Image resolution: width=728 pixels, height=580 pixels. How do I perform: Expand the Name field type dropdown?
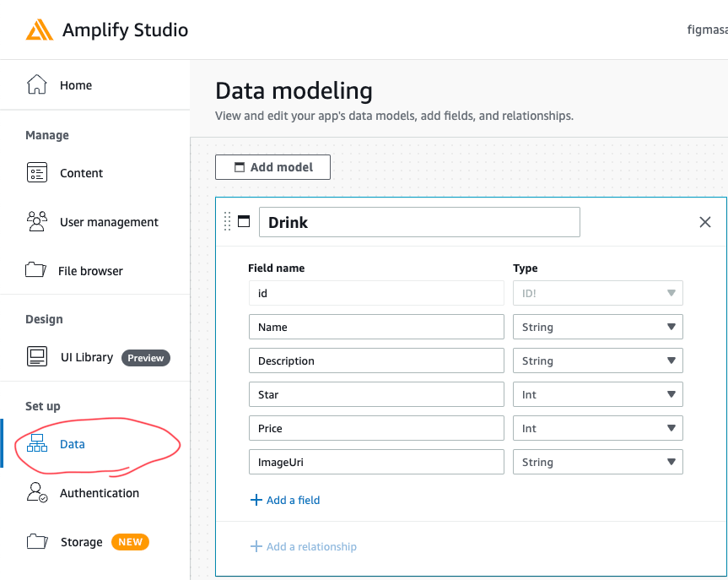[597, 327]
